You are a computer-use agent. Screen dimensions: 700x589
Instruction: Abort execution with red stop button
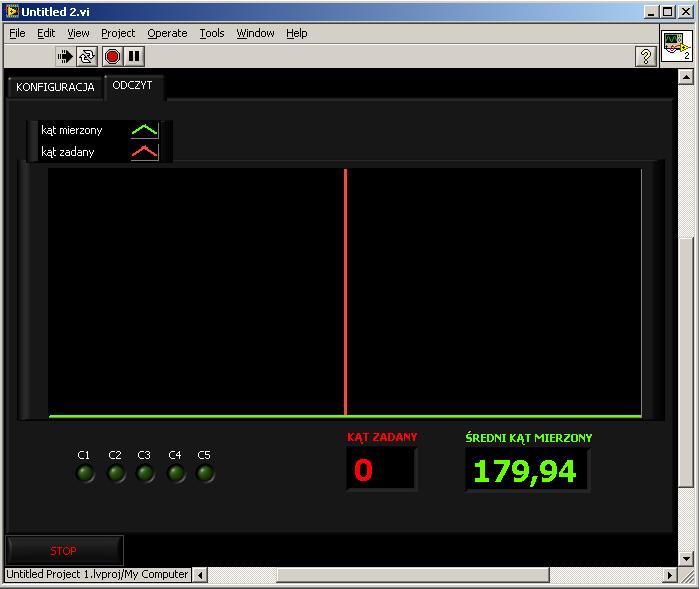coord(112,57)
